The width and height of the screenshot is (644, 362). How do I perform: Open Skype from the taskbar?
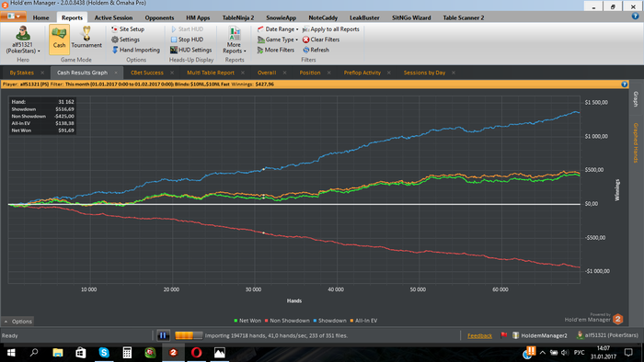point(104,353)
